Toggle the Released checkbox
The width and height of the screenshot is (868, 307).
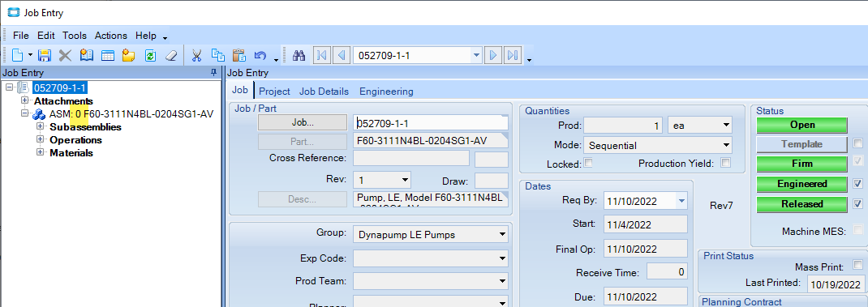tap(857, 203)
